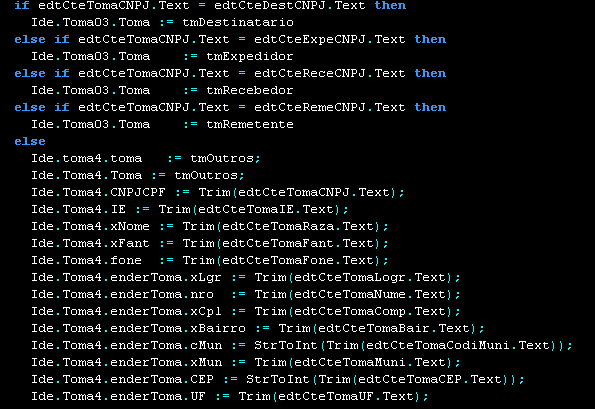Click the tmExpedidor value
The image size is (595, 409).
pyautogui.click(x=250, y=57)
